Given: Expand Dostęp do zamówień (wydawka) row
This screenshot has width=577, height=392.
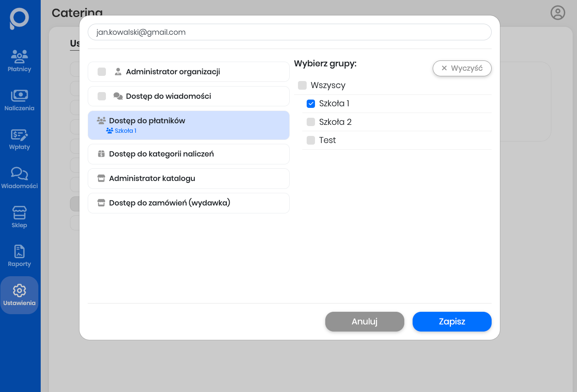Looking at the screenshot, I should tap(189, 203).
